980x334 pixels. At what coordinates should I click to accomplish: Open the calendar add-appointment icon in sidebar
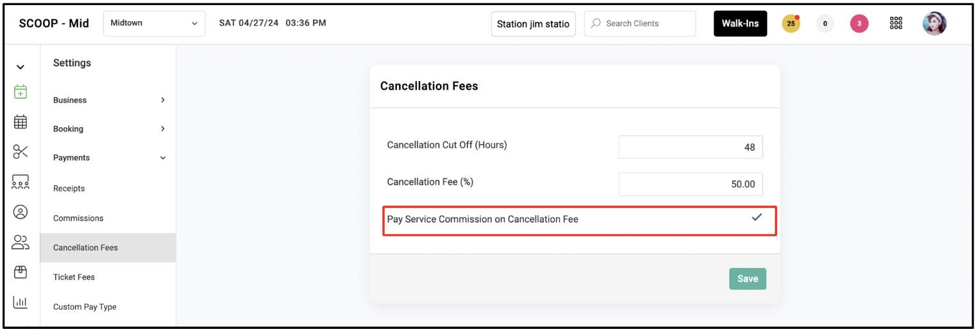tap(21, 92)
